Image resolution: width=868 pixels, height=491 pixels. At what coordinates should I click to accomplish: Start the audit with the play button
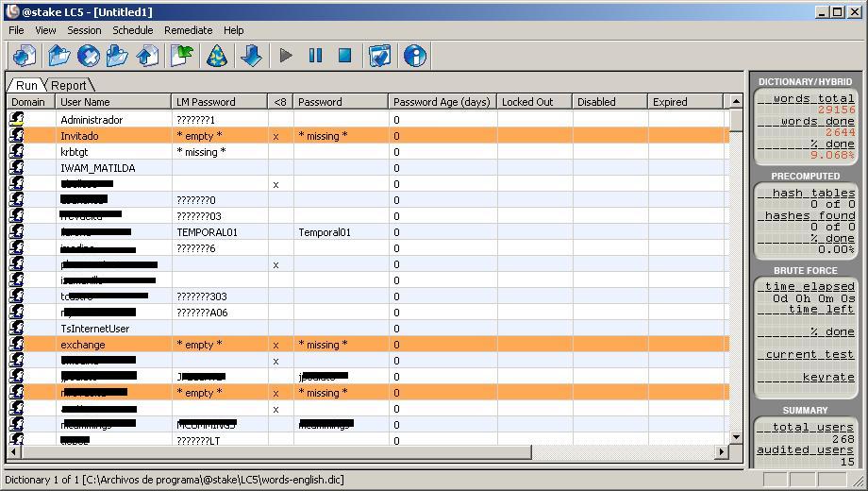click(286, 57)
